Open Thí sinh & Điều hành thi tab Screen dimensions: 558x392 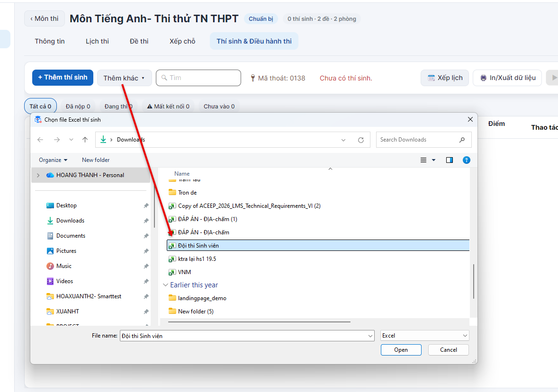pyautogui.click(x=254, y=41)
